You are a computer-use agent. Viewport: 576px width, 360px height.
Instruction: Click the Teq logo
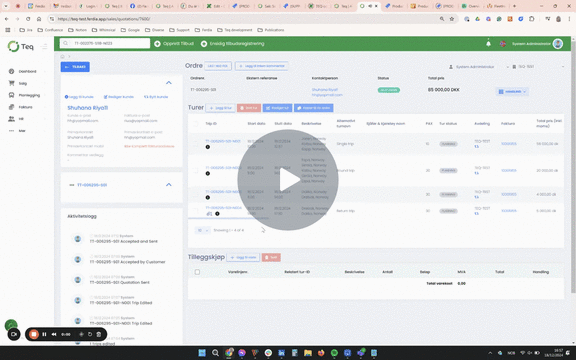pyautogui.click(x=21, y=46)
